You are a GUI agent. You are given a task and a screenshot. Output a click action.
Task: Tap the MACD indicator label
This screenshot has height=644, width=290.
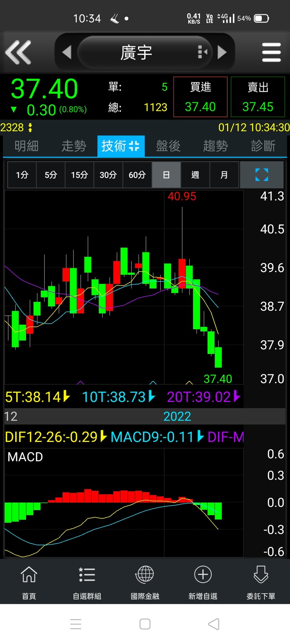[x=25, y=457]
